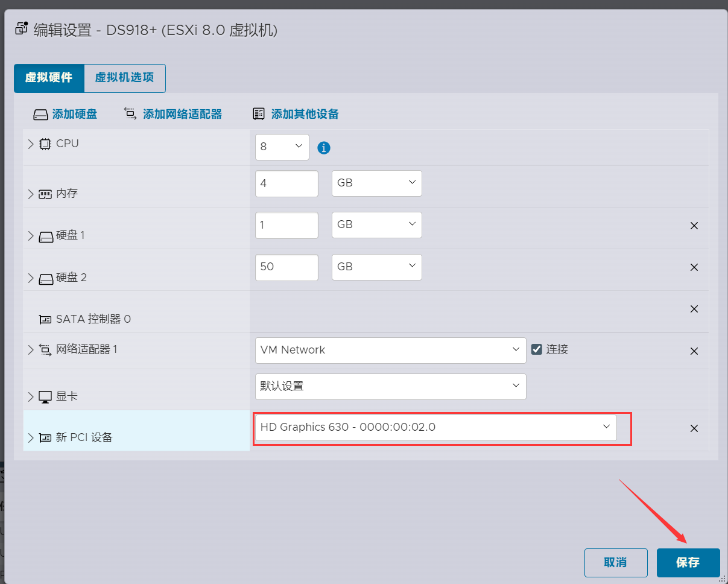Click the 网络适配器 1 label
Viewport: 728px width, 584px height.
coord(87,350)
